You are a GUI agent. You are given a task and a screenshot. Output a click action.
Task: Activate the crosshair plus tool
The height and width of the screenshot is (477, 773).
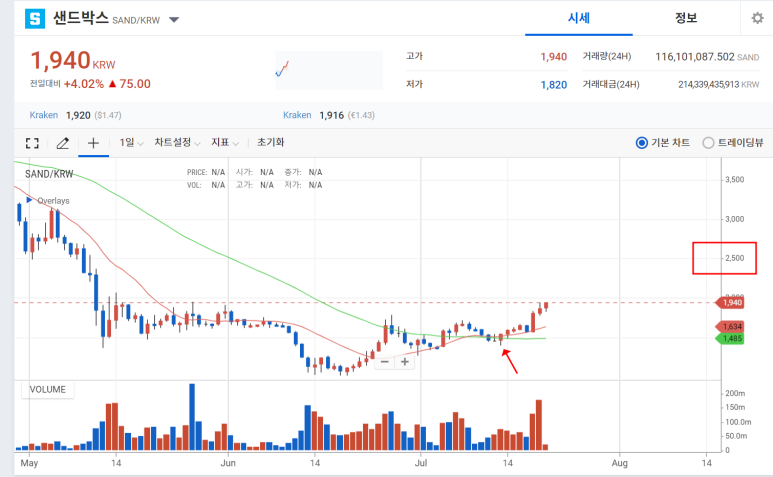(93, 143)
